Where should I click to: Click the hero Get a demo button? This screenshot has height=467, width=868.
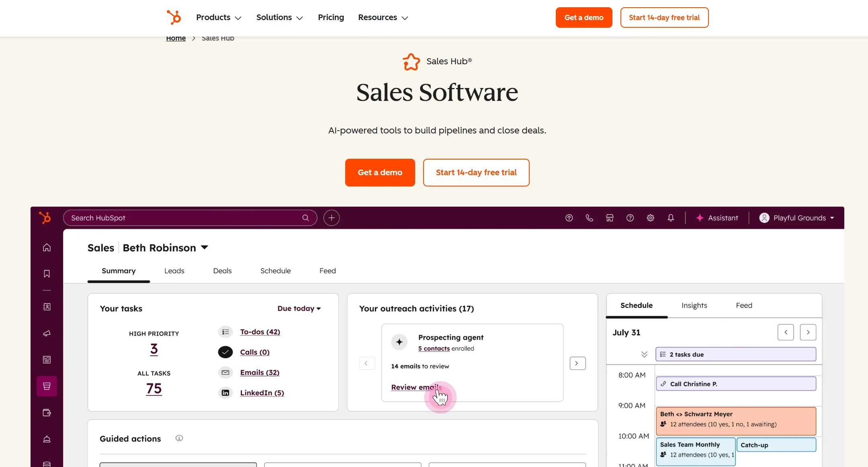coord(380,172)
